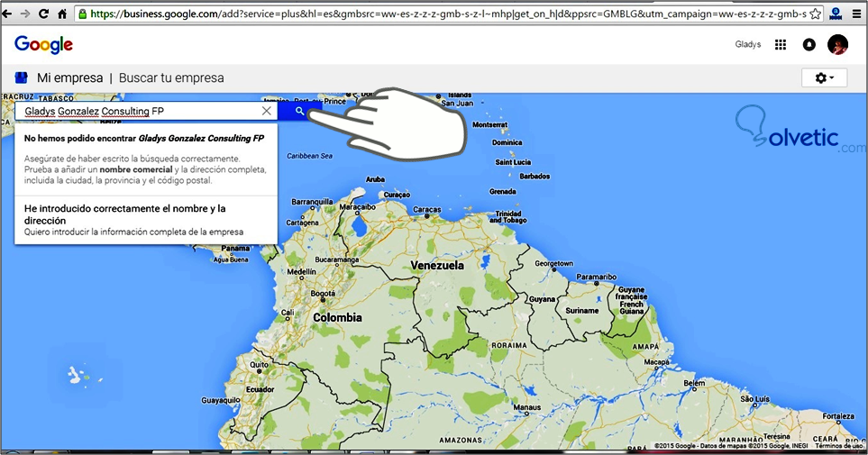Click the Gladys account name
The height and width of the screenshot is (455, 868).
tap(748, 44)
